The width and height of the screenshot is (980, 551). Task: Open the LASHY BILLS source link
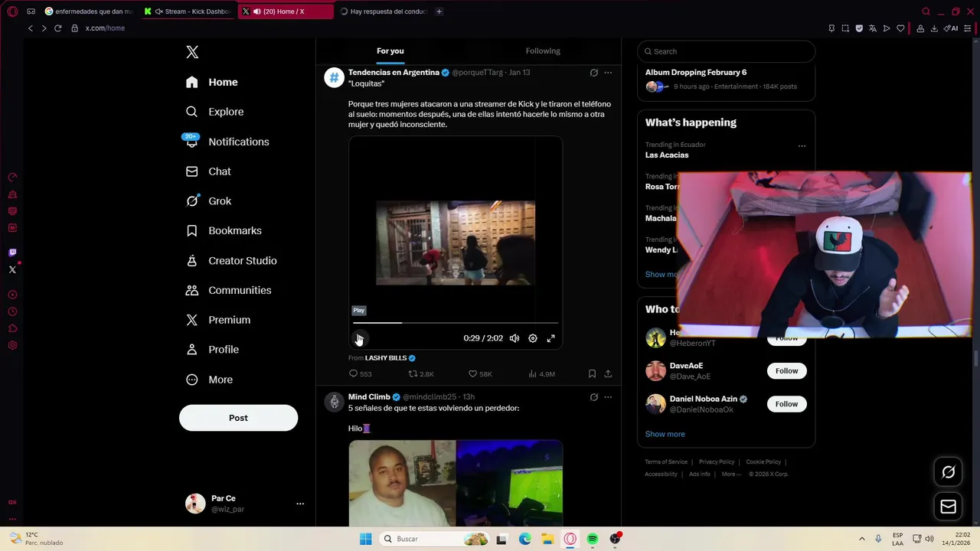click(x=385, y=358)
